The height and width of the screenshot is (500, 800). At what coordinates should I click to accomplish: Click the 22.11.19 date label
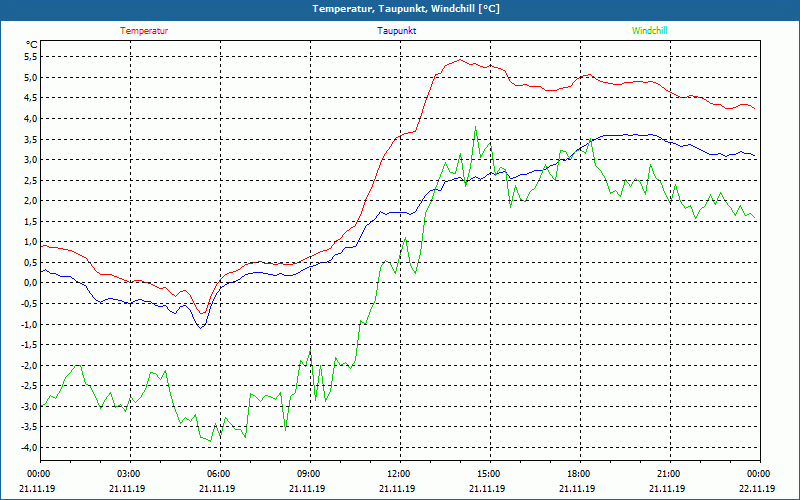coord(757,488)
